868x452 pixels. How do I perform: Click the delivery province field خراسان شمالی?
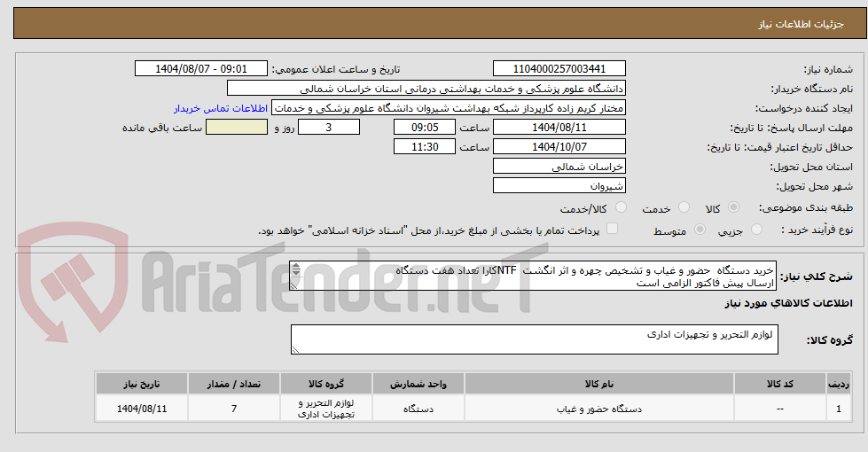tap(559, 167)
